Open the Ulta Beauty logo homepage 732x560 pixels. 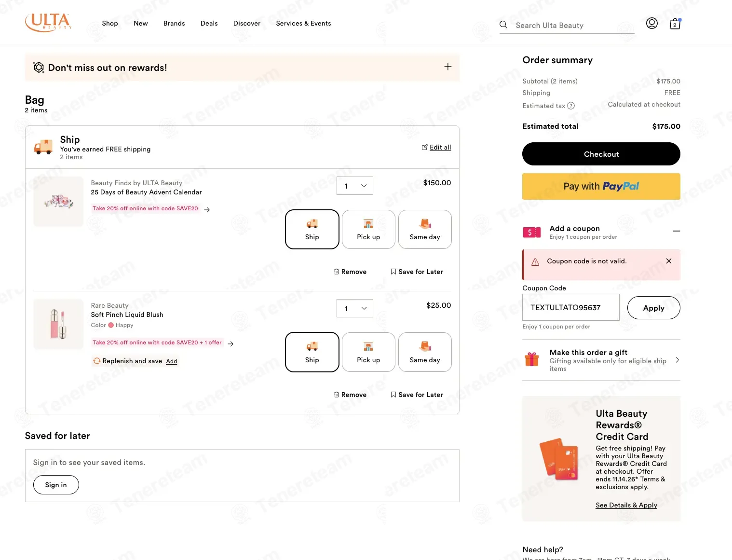[x=48, y=23]
